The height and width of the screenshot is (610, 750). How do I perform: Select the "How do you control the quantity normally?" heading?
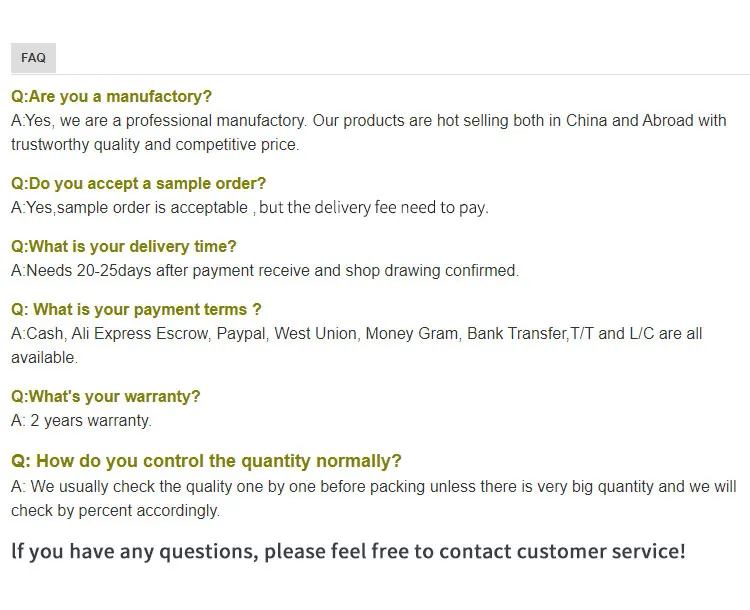tap(206, 461)
